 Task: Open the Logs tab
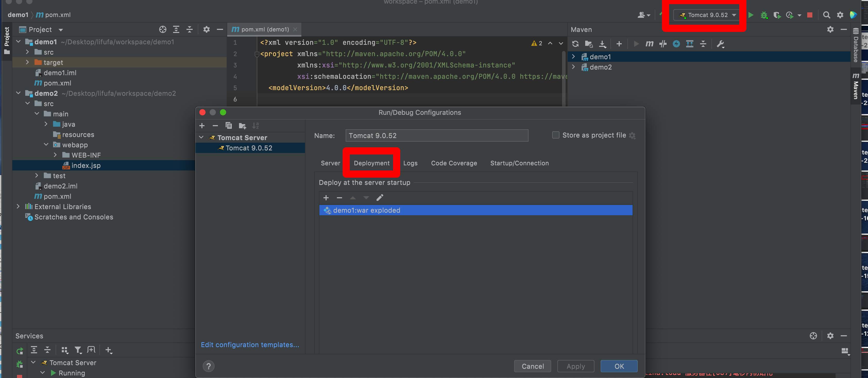(x=410, y=163)
